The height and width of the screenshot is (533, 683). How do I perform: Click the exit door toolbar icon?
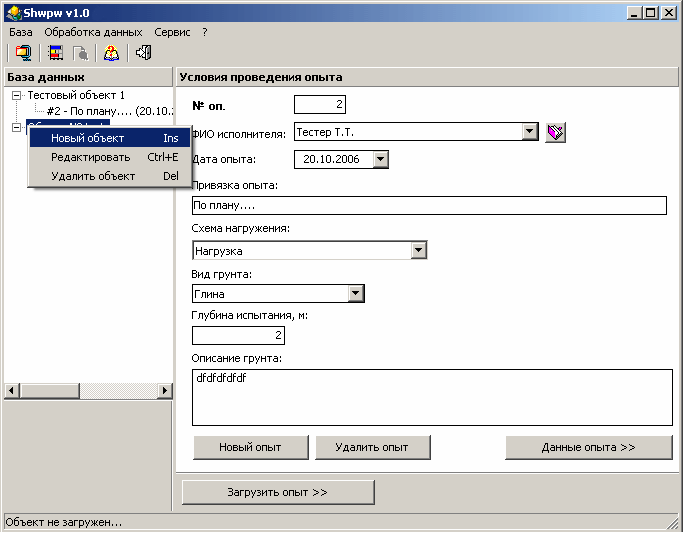(x=143, y=53)
